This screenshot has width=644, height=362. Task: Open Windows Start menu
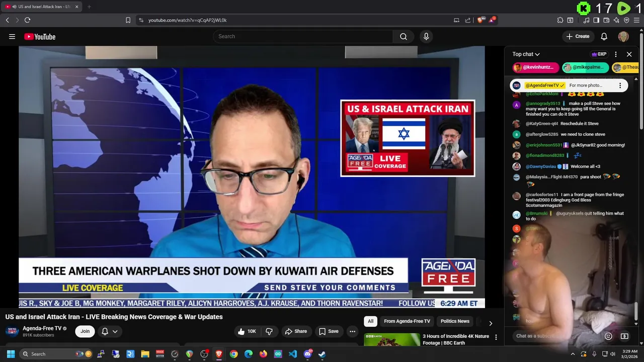[11, 354]
